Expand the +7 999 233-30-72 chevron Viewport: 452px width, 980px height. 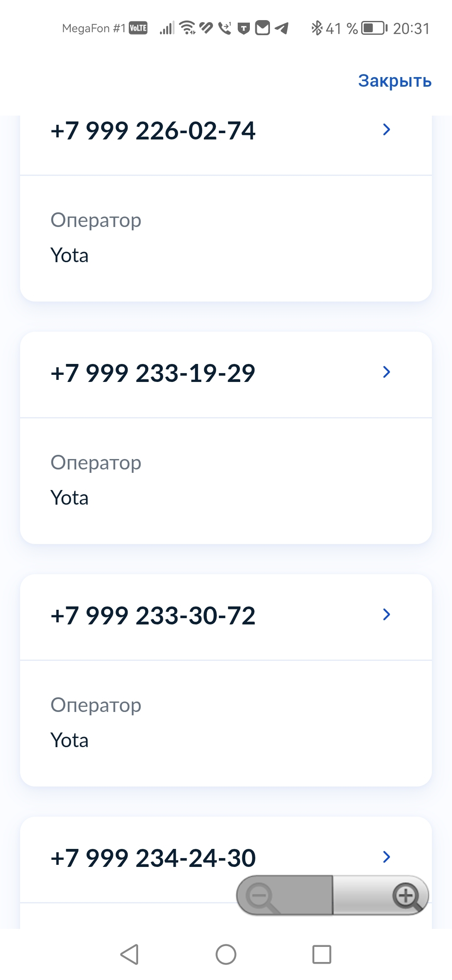tap(386, 614)
